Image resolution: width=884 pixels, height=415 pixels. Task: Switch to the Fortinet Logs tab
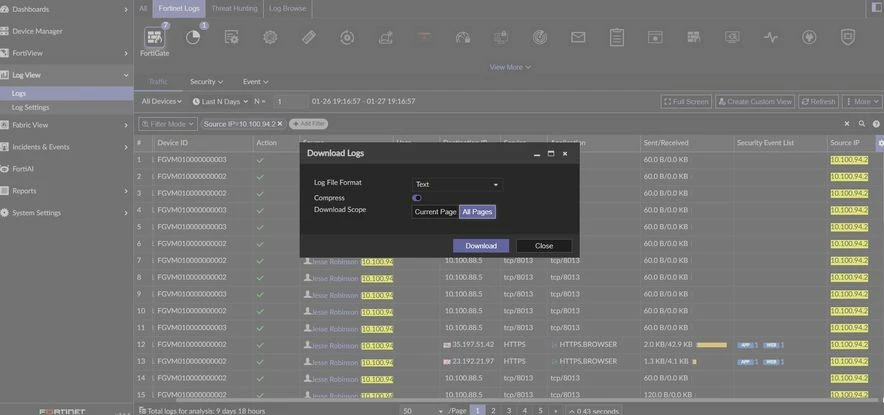pos(178,8)
